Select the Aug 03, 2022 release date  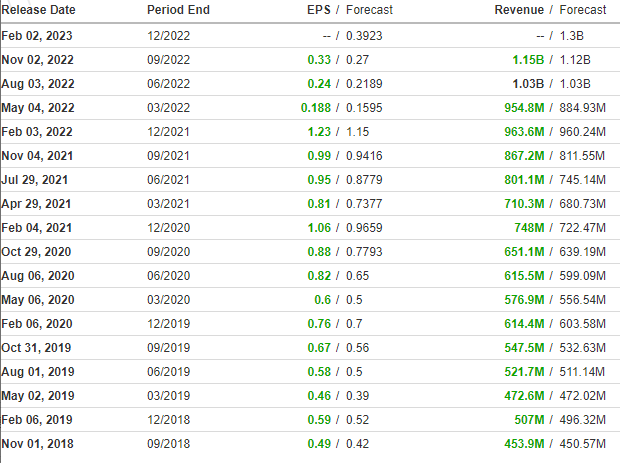[38, 84]
